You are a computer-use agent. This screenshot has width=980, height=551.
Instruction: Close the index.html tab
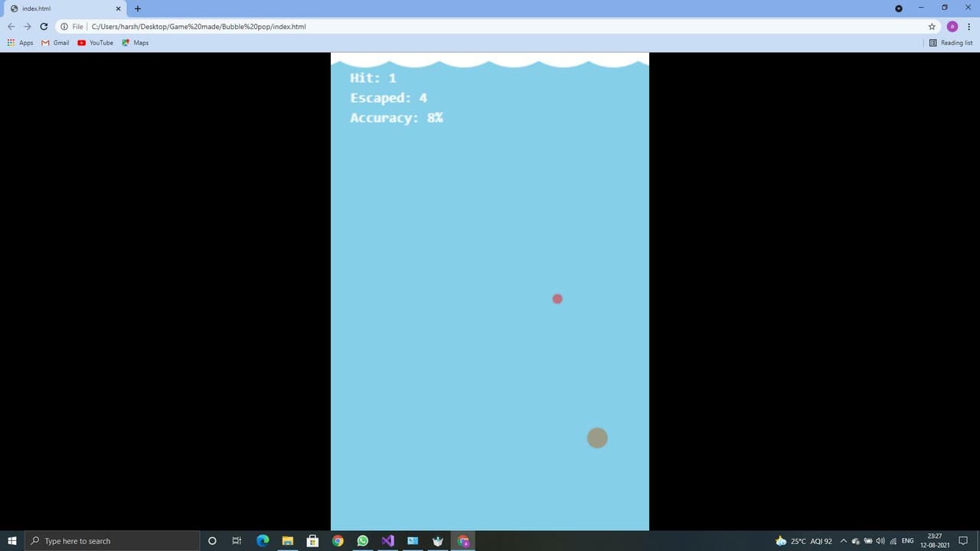point(118,8)
